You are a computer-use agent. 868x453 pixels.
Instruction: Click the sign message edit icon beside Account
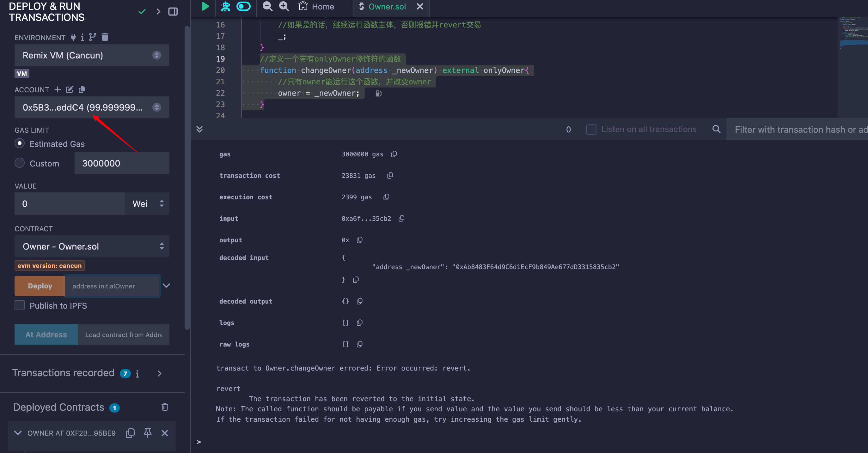click(70, 89)
